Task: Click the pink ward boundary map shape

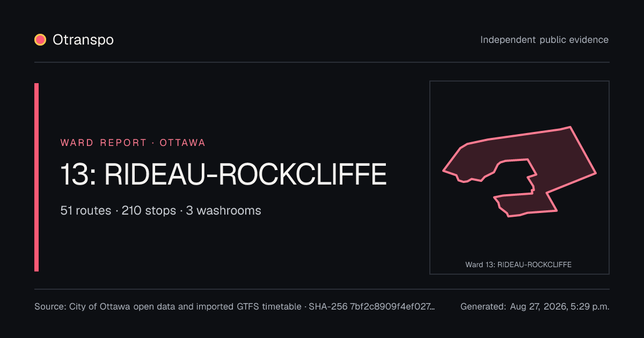Action: 519,172
